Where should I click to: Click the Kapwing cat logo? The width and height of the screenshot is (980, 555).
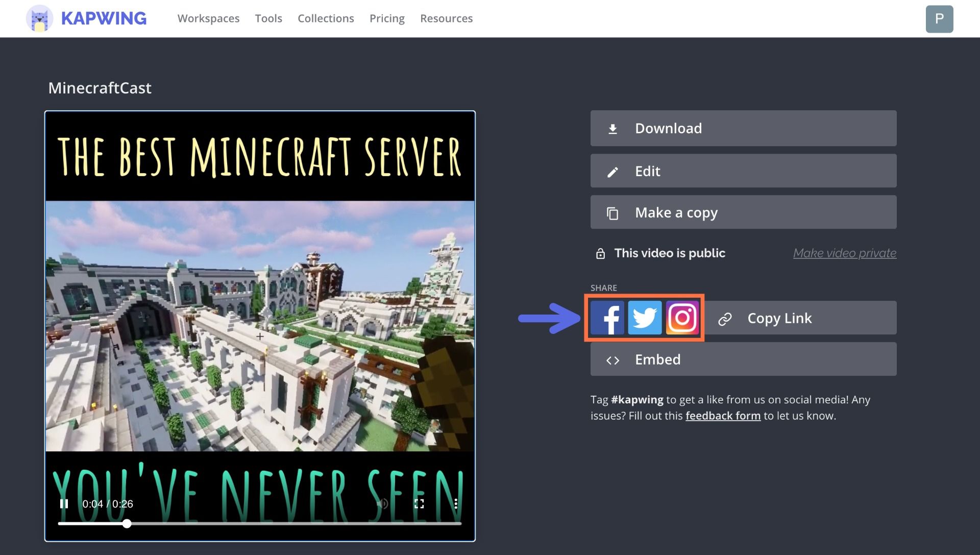click(39, 19)
